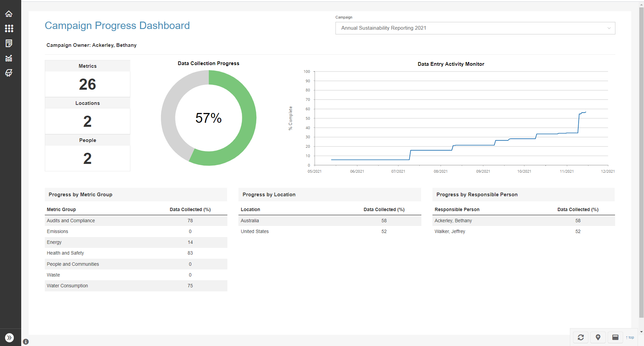The height and width of the screenshot is (346, 644).
Task: Open the Campaign dropdown
Action: (x=475, y=28)
